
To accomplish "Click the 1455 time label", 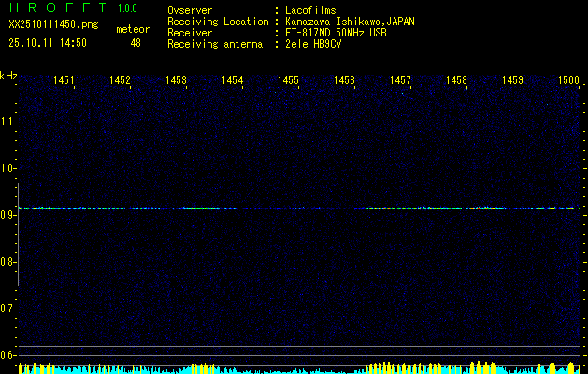I will [288, 81].
